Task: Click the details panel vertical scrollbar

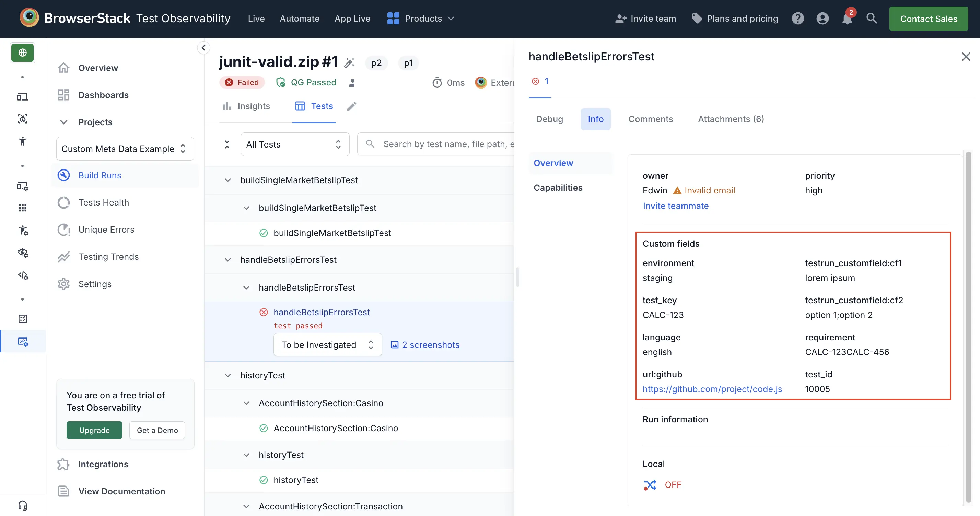Action: pos(968,327)
